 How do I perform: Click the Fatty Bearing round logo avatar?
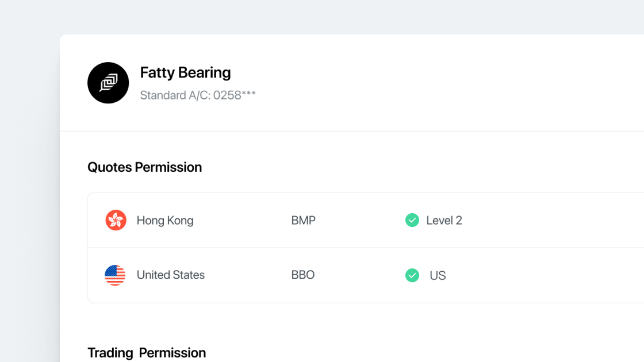[x=108, y=83]
